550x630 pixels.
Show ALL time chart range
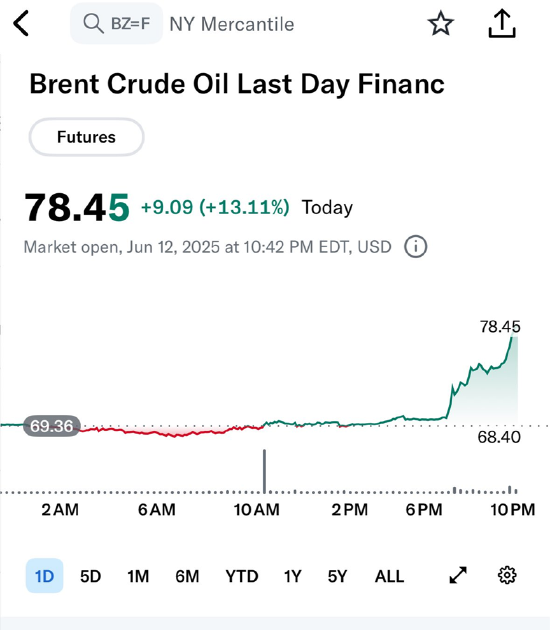coord(389,576)
